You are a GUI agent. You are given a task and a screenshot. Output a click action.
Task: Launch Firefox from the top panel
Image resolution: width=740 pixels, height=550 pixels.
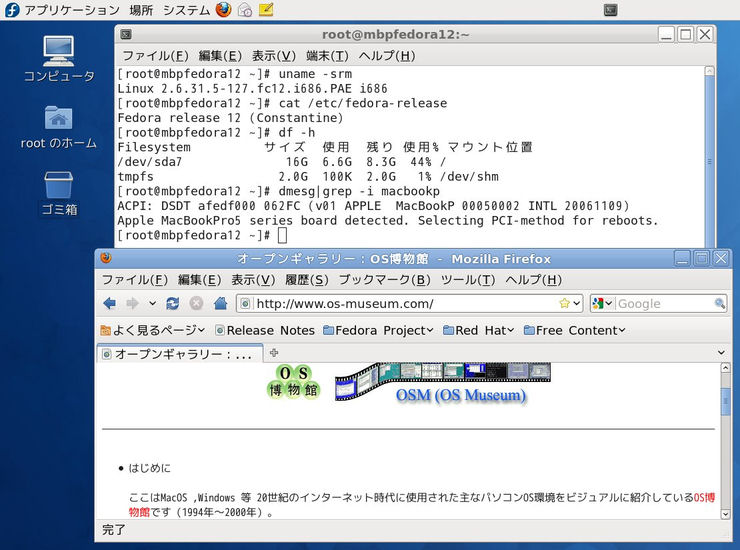224,9
